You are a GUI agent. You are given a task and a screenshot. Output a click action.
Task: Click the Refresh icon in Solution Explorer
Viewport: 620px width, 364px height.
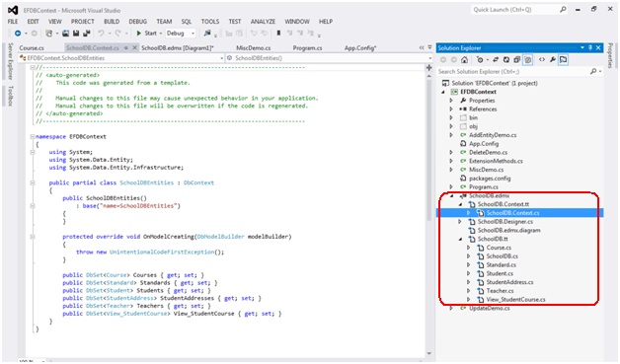coord(506,59)
